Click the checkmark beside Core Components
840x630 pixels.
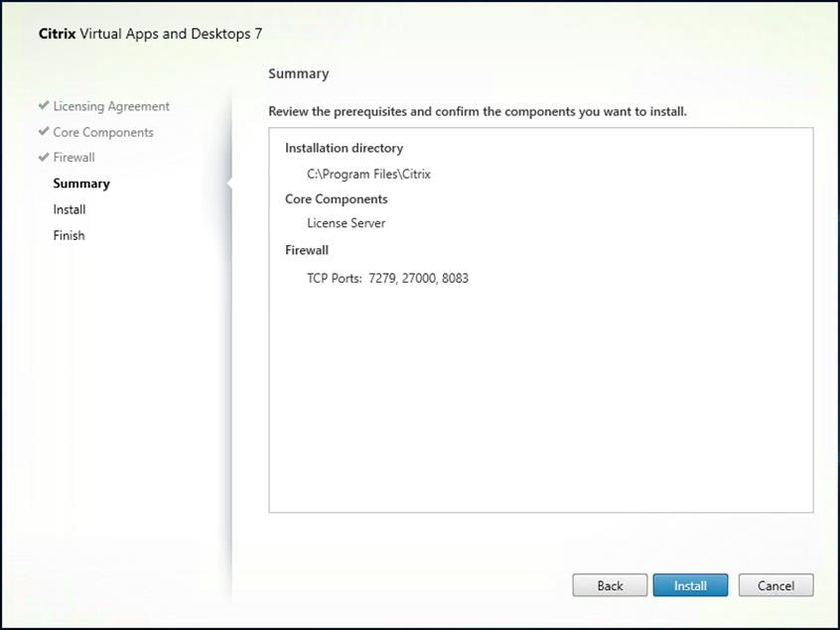[44, 131]
